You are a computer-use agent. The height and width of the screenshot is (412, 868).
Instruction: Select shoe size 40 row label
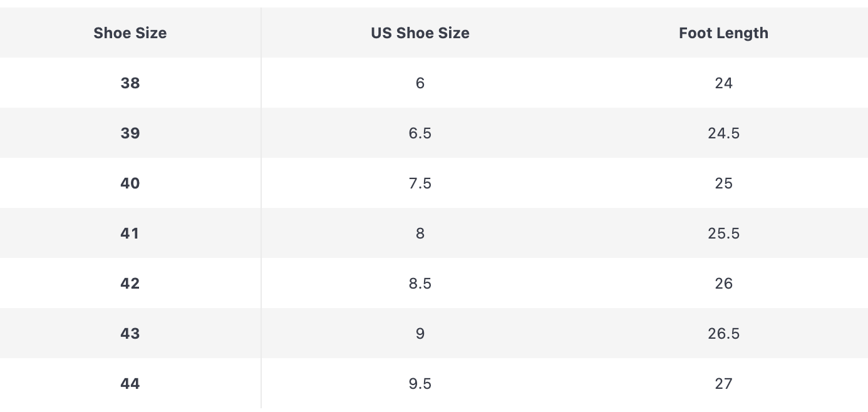[130, 183]
